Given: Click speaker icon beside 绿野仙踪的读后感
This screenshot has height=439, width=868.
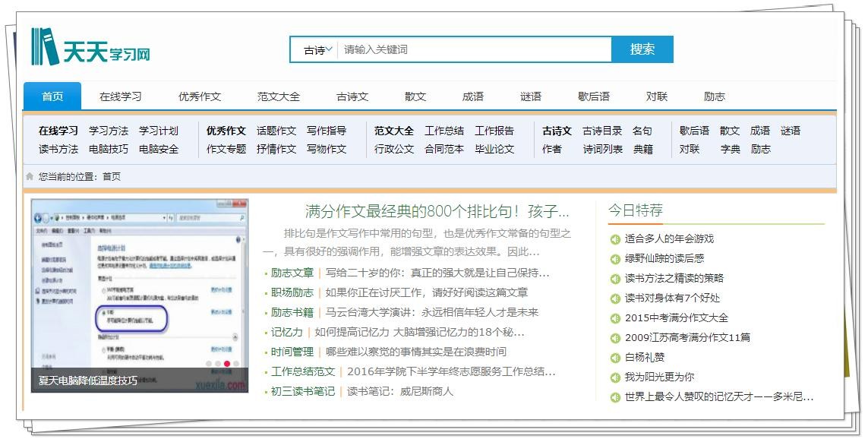Looking at the screenshot, I should pos(615,259).
